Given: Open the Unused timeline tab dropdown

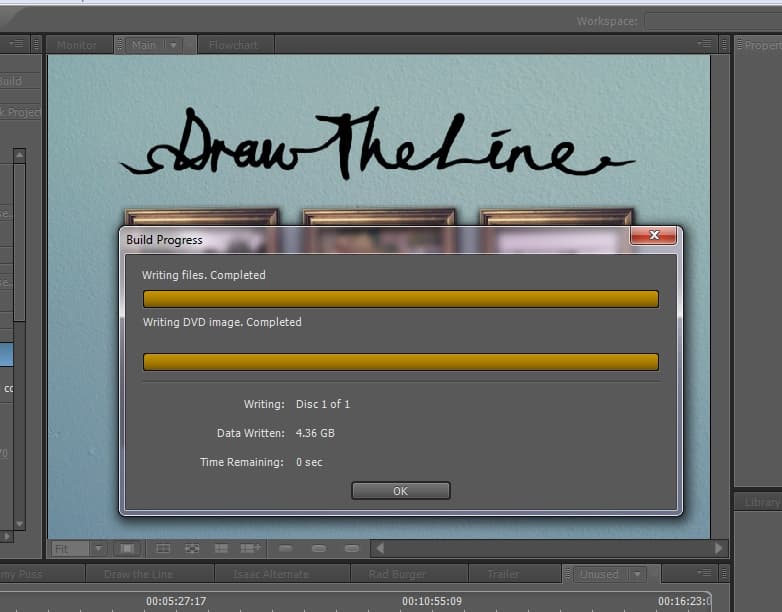Looking at the screenshot, I should click(x=635, y=574).
